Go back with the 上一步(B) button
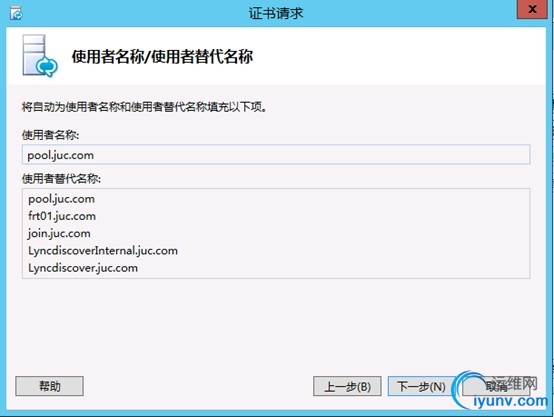The width and height of the screenshot is (554, 417). (347, 386)
